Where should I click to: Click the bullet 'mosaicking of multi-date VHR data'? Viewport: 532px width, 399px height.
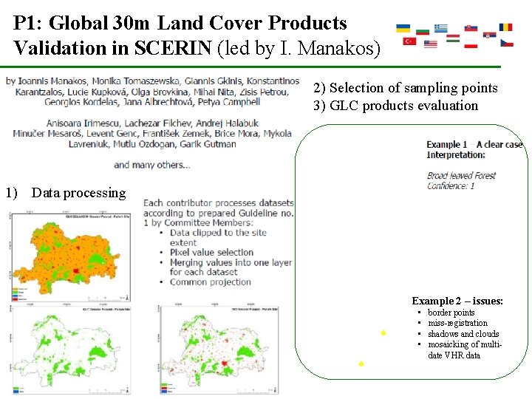465,349
